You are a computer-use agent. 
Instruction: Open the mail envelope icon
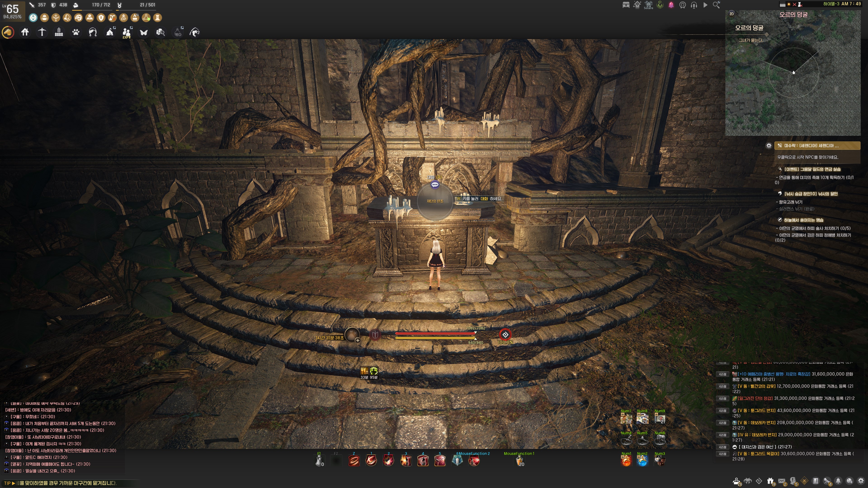782,481
